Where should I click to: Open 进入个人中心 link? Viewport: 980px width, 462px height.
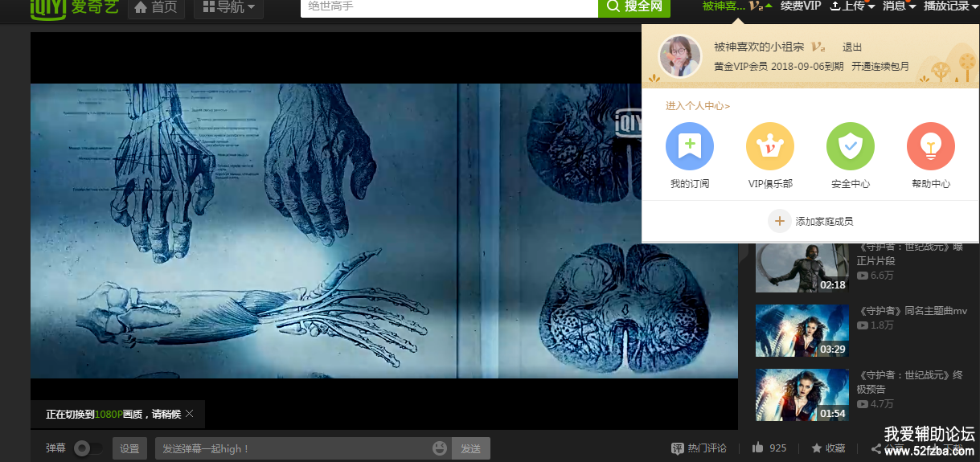click(x=698, y=106)
